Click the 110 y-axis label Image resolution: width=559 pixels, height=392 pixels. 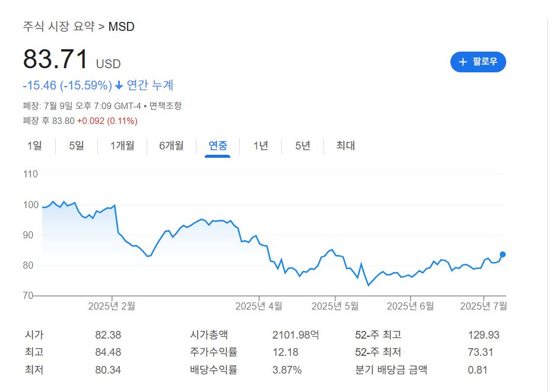coord(30,174)
